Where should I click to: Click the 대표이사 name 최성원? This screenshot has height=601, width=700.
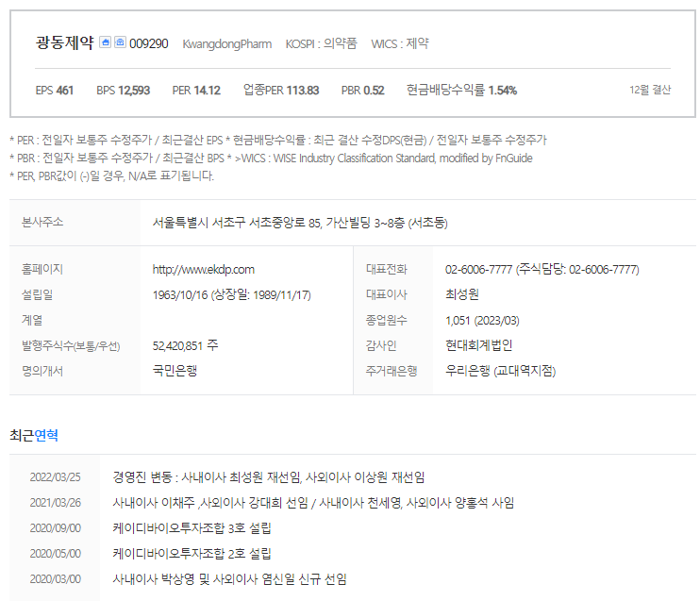click(x=462, y=294)
